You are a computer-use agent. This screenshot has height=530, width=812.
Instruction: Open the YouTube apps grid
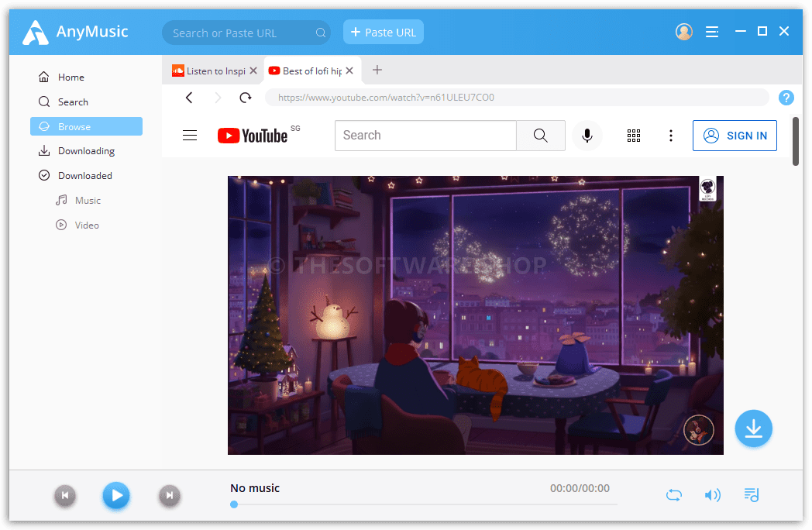point(634,136)
